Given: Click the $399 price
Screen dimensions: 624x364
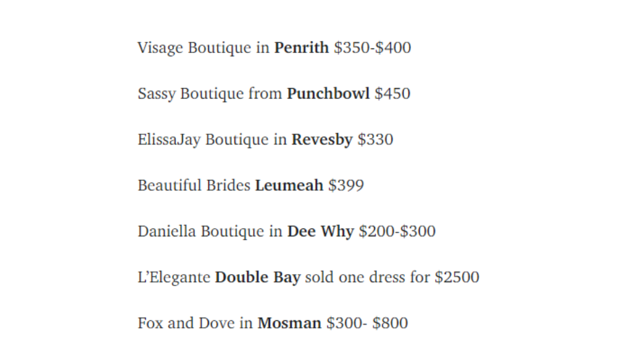Looking at the screenshot, I should (x=346, y=185).
